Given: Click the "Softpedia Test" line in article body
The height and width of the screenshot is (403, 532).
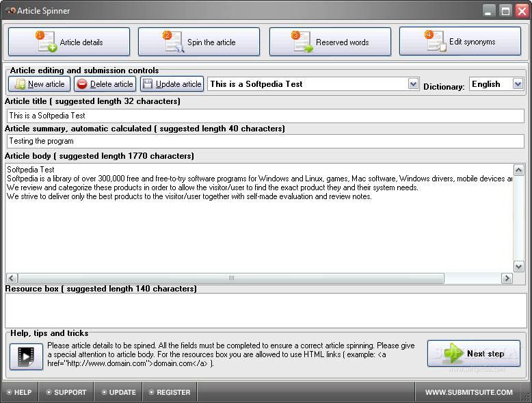Looking at the screenshot, I should pos(31,170).
